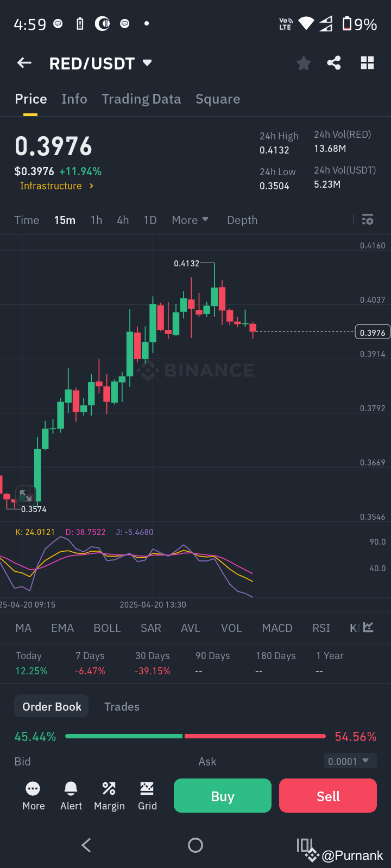Tap the large 0.3976 last price
The width and height of the screenshot is (391, 868).
pos(54,146)
